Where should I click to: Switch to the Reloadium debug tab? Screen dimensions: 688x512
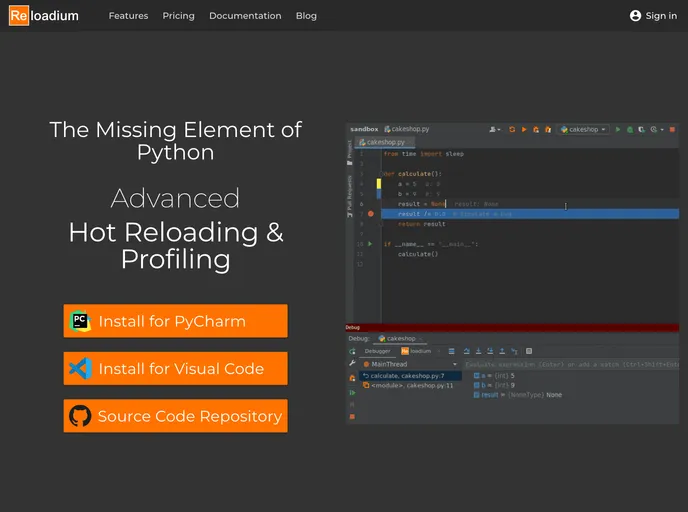pyautogui.click(x=416, y=351)
